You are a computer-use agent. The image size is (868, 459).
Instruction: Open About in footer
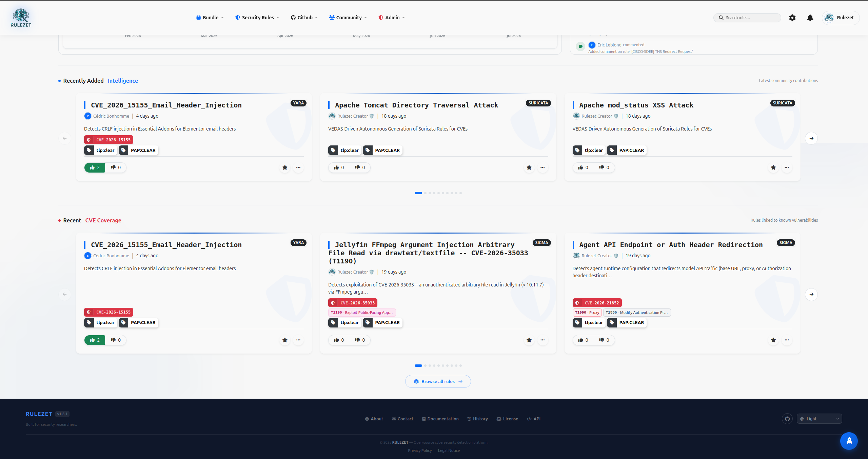(x=374, y=419)
